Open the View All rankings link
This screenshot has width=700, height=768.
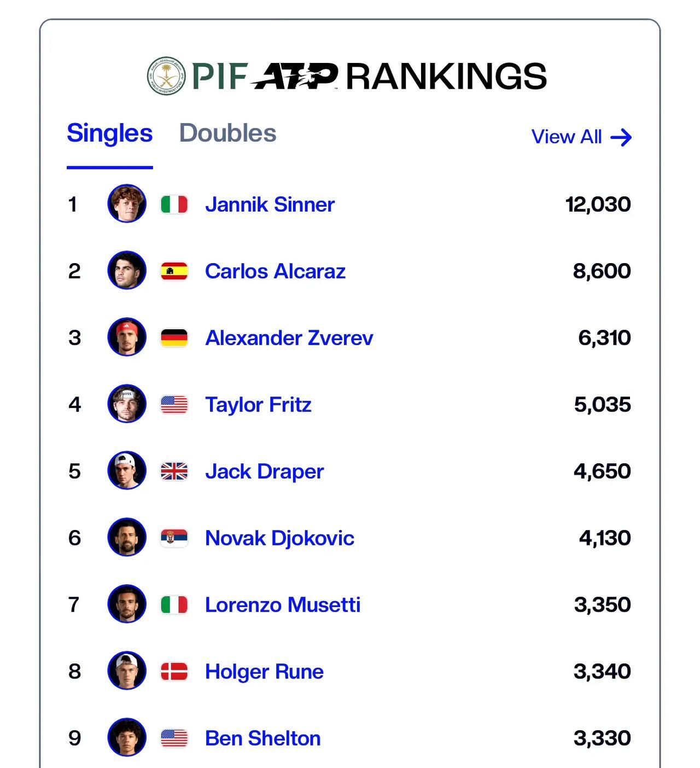tap(567, 137)
